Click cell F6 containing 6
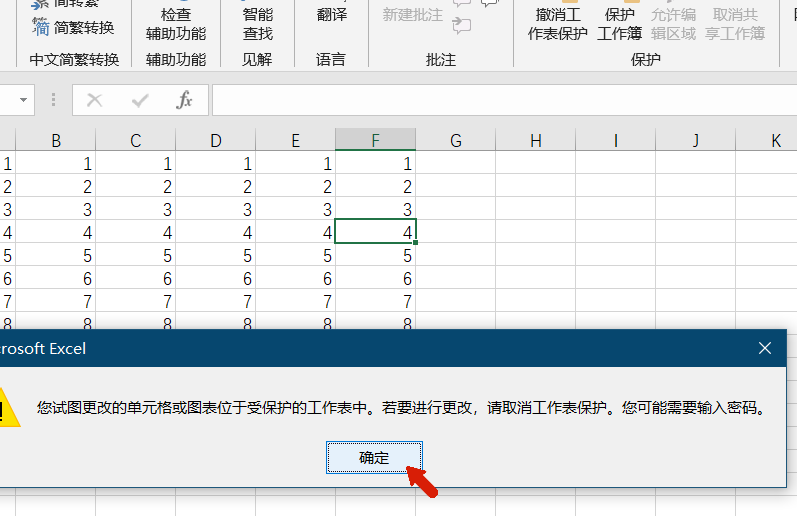Viewport: 797px width, 516px height. pyautogui.click(x=376, y=278)
